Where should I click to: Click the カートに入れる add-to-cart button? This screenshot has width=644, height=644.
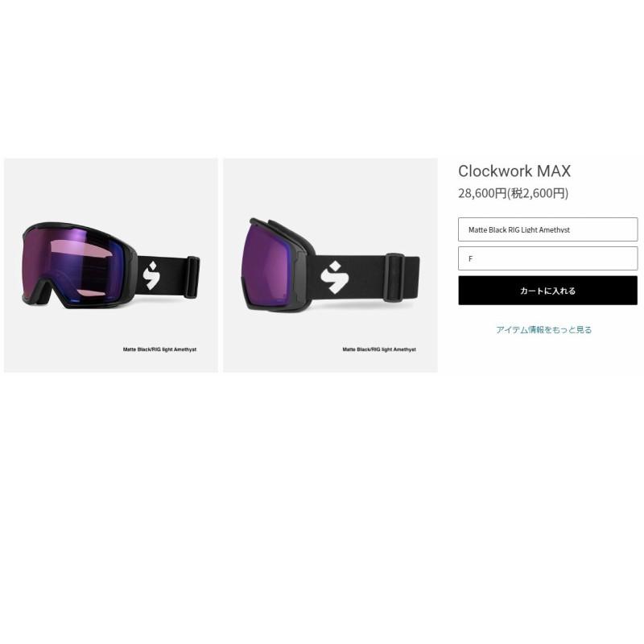547,291
